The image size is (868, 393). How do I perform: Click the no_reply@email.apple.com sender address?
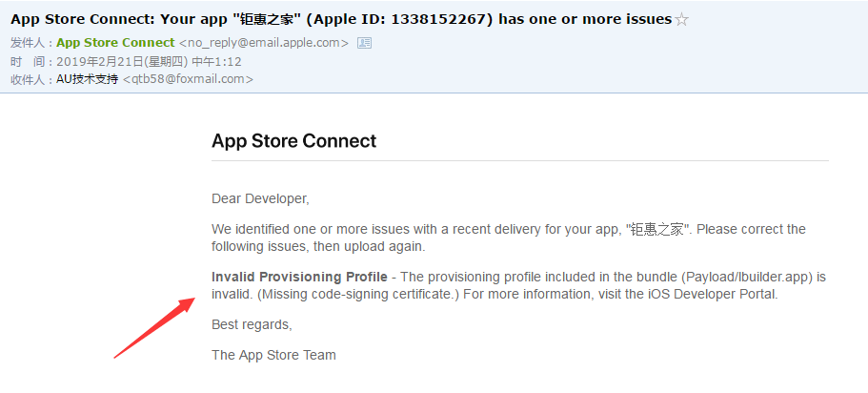coord(264,43)
